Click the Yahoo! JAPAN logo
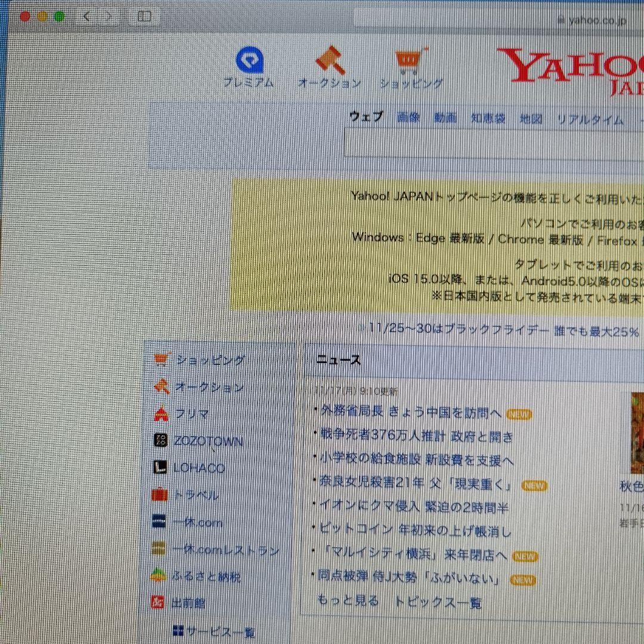This screenshot has height=644, width=644. click(572, 66)
